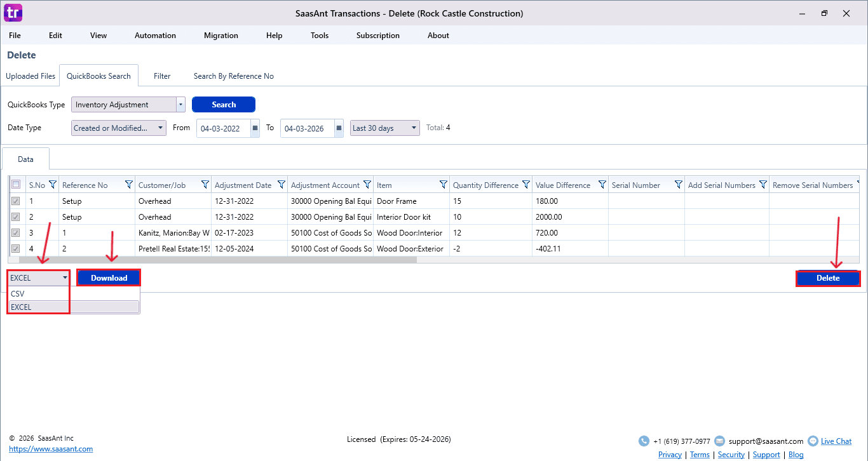The height and width of the screenshot is (461, 868).
Task: Open filter for Add Serial Numbers column
Action: point(763,185)
